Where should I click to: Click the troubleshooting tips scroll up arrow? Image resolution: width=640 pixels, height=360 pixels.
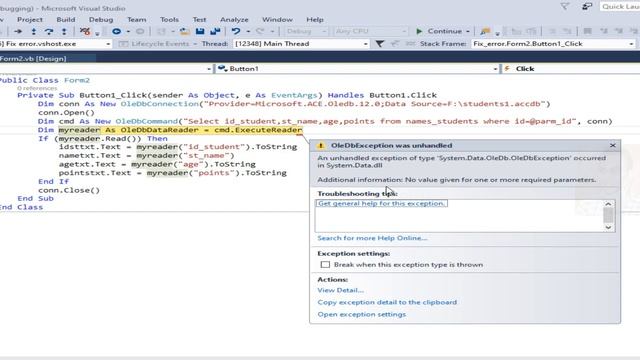pyautogui.click(x=608, y=204)
